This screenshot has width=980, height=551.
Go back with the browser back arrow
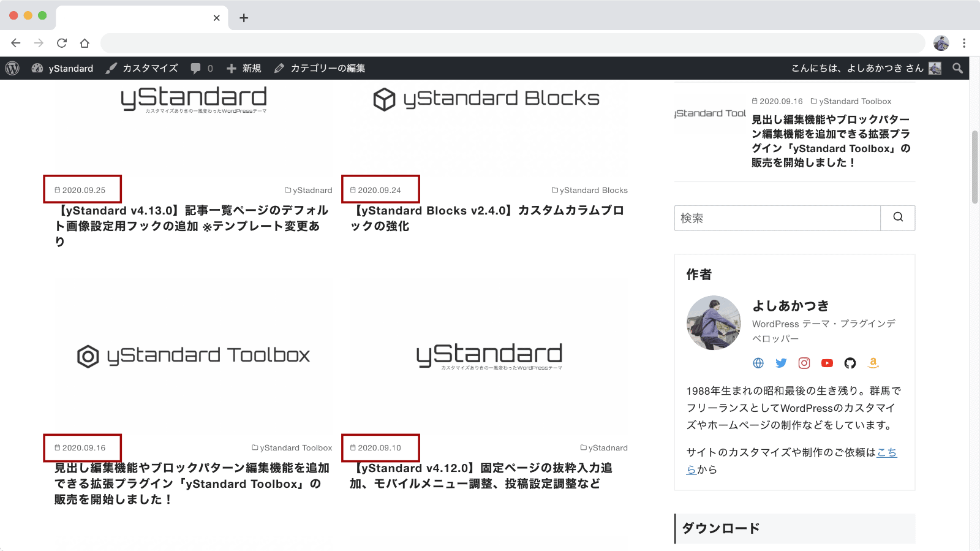[16, 43]
